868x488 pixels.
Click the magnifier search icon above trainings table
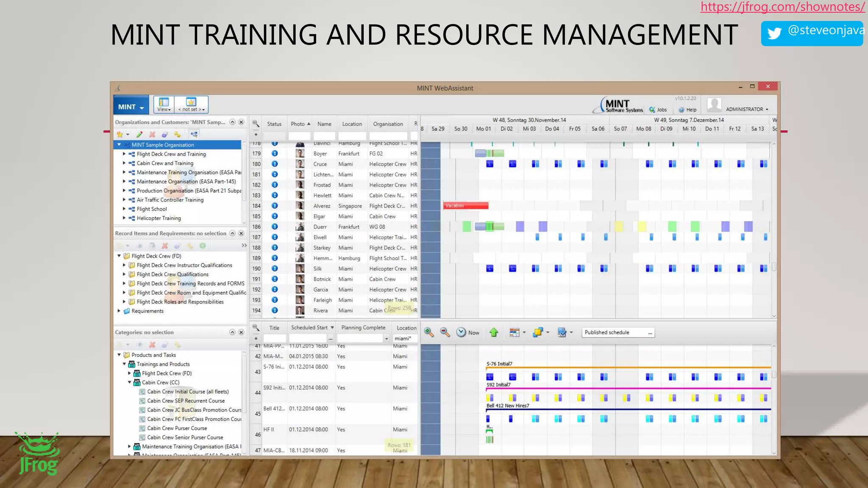coord(256,327)
